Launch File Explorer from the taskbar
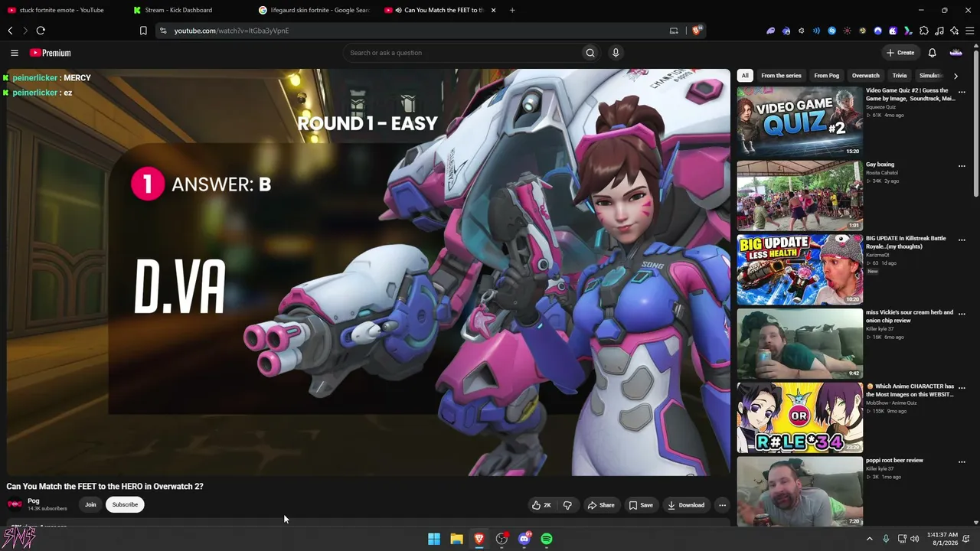The height and width of the screenshot is (551, 980). pos(456,539)
